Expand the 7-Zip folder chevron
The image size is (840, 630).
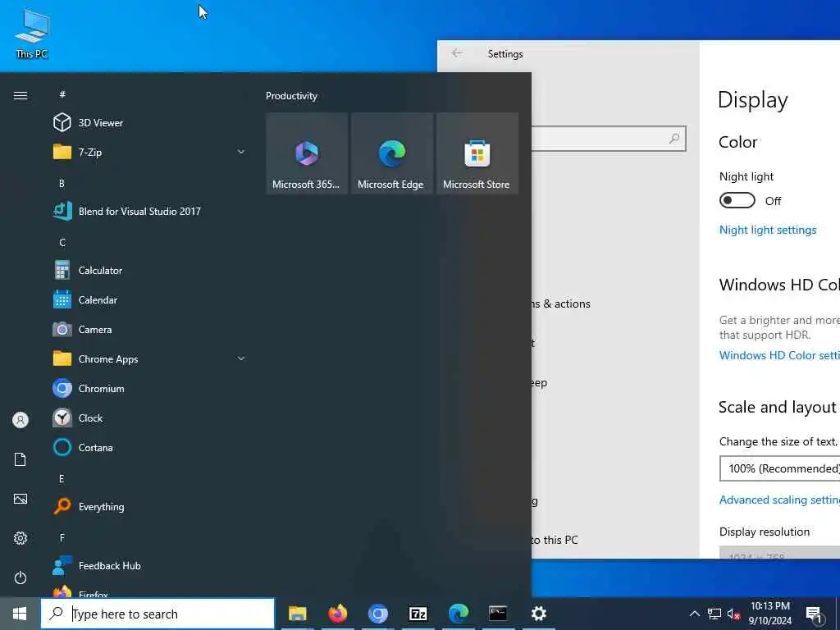click(x=241, y=152)
